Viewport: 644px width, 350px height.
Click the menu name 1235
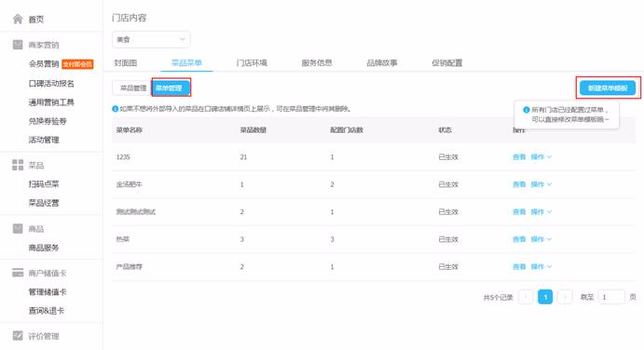[x=123, y=157]
